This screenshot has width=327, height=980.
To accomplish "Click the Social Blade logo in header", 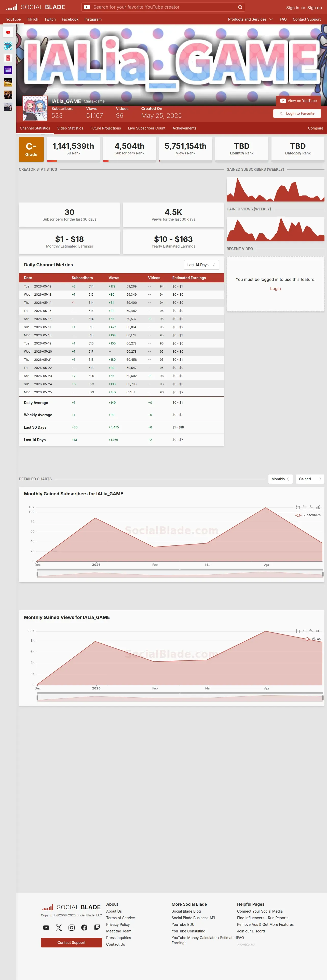I will [x=35, y=7].
